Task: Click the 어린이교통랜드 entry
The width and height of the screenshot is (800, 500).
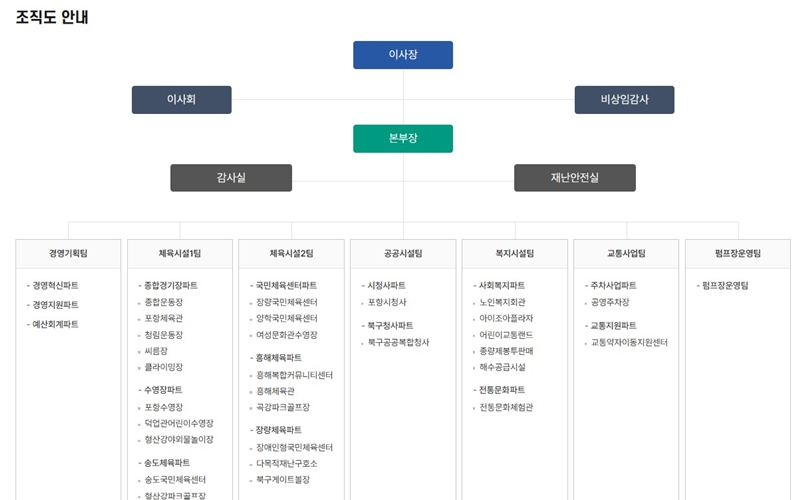Action: coord(506,335)
